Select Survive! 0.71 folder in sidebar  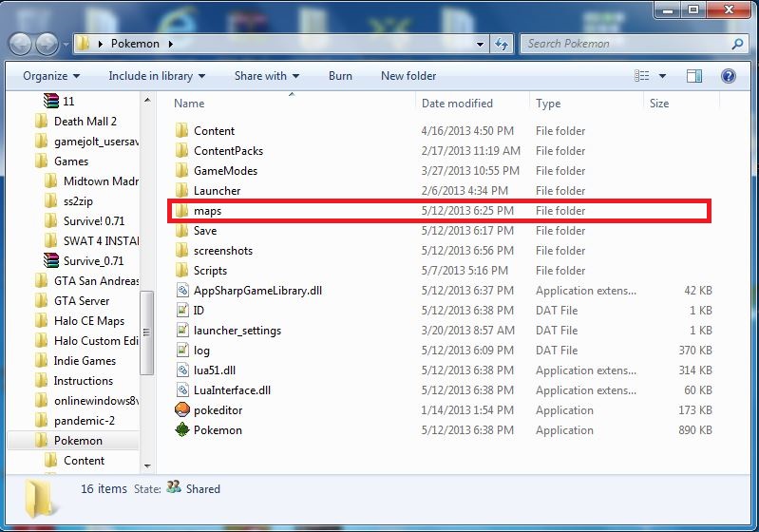tap(94, 220)
